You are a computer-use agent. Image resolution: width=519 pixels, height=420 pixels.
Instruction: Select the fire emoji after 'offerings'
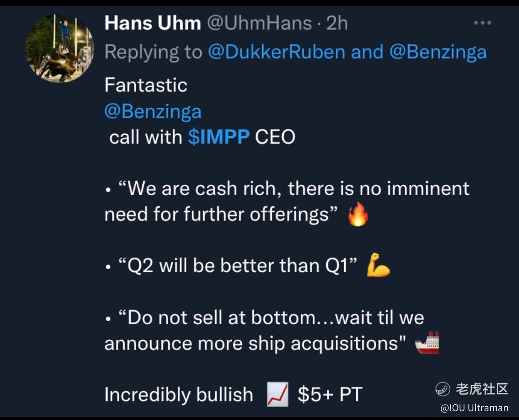tap(358, 214)
